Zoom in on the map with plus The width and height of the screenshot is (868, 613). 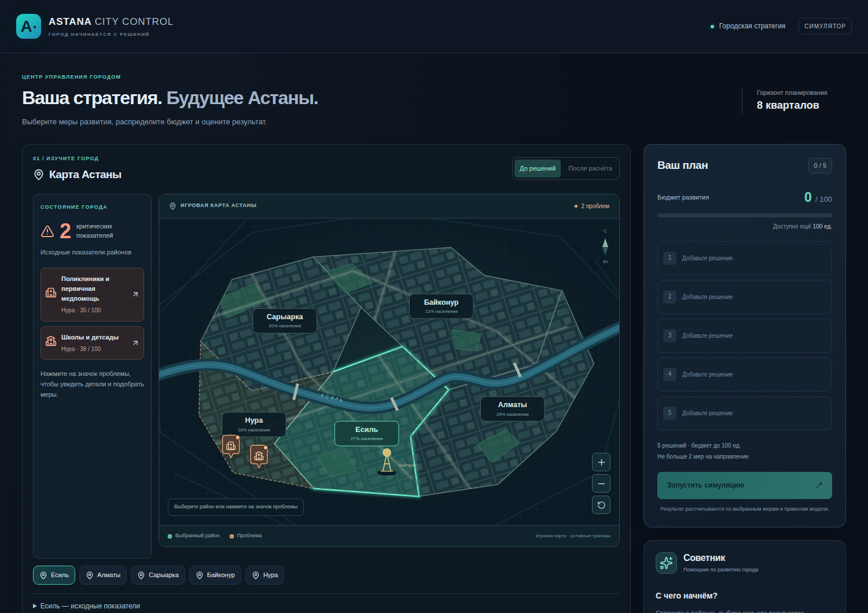pos(601,462)
